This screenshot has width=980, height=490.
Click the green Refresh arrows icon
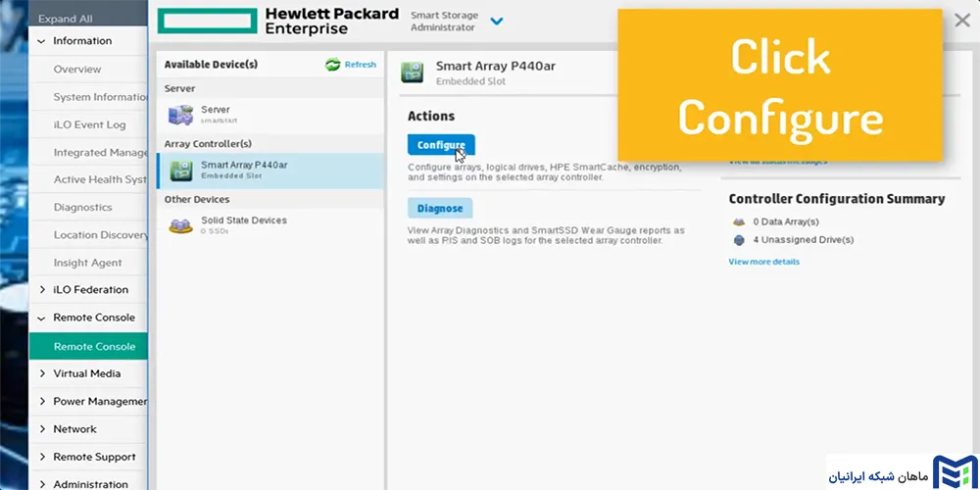pyautogui.click(x=333, y=65)
